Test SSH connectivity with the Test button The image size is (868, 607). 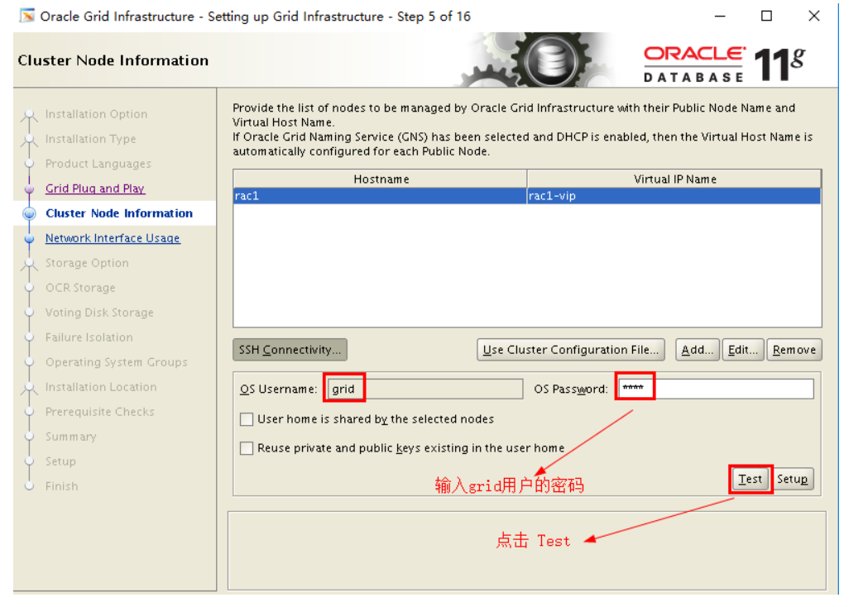[x=751, y=479]
